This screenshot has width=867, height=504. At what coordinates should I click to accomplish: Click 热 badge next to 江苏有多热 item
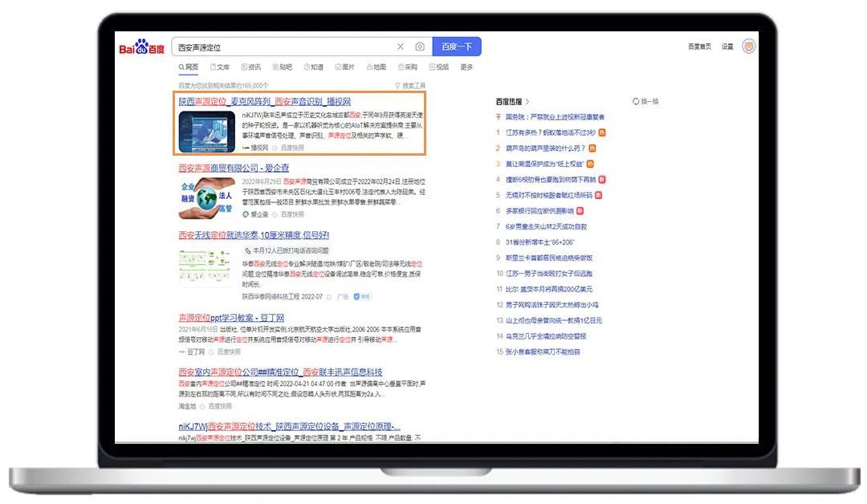coord(602,132)
